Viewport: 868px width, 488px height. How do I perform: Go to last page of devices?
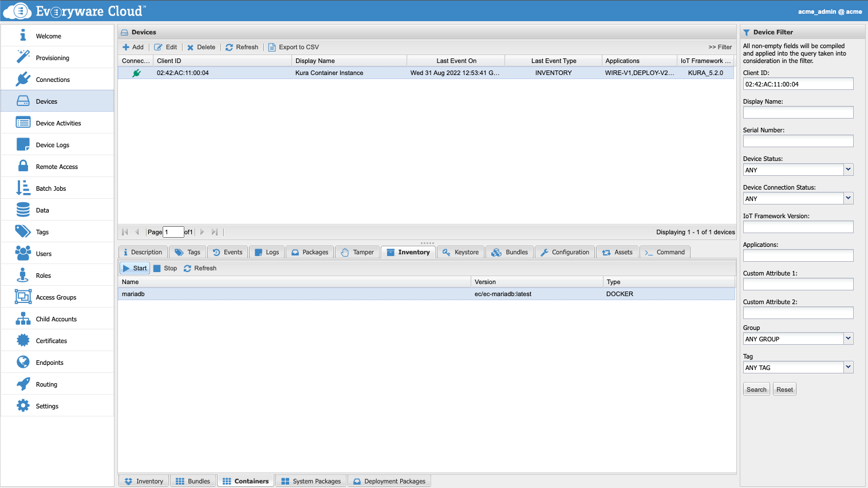point(215,232)
